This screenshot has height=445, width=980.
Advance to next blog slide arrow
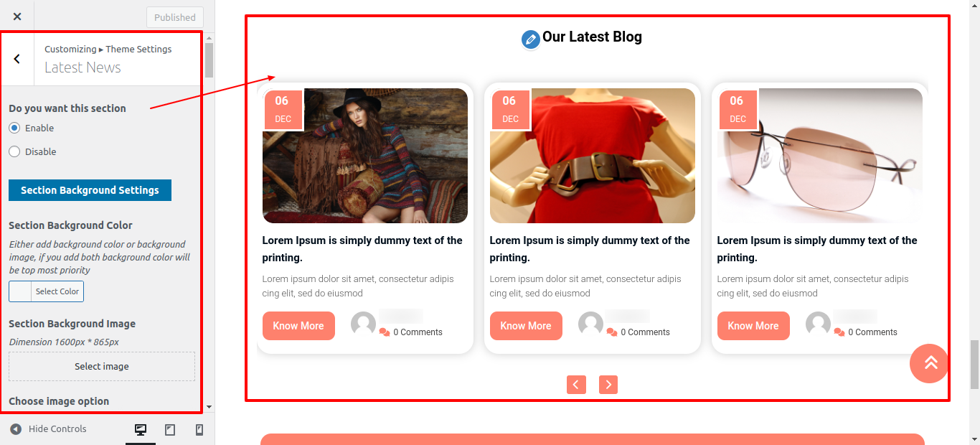pos(608,385)
